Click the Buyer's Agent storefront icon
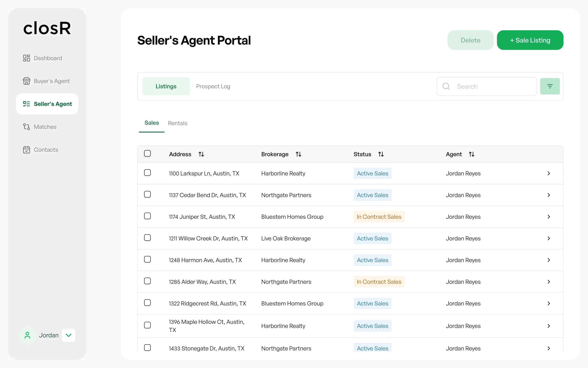 tap(26, 81)
